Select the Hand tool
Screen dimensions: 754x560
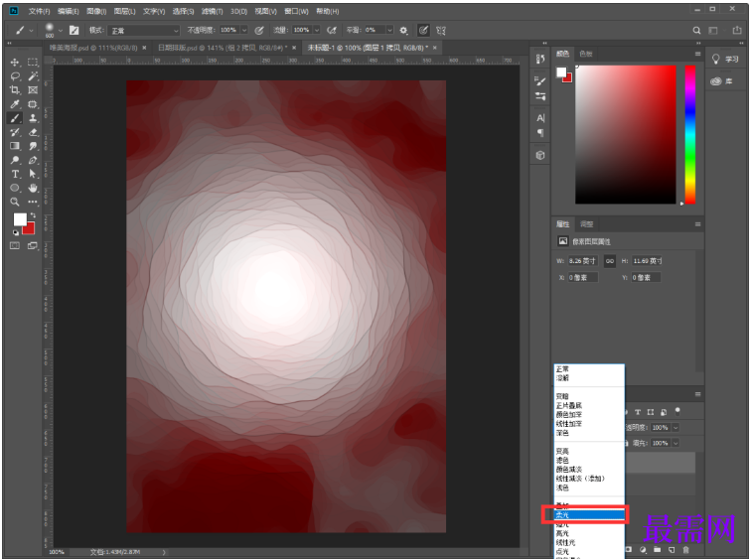33,188
